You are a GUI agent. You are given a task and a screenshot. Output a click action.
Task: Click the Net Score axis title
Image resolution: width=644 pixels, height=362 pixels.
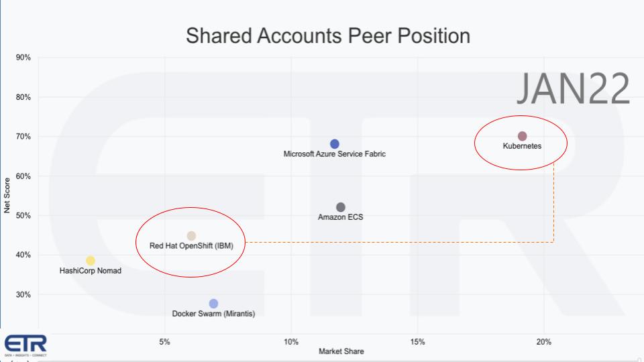coord(7,195)
